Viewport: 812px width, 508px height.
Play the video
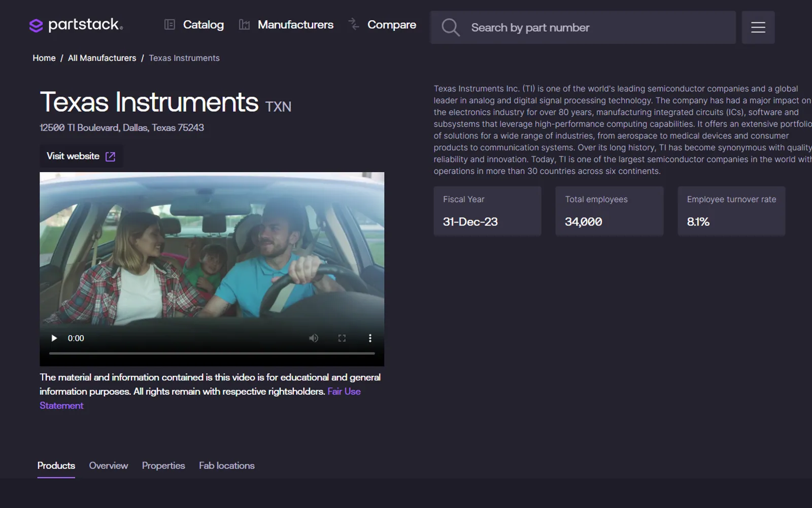click(54, 338)
